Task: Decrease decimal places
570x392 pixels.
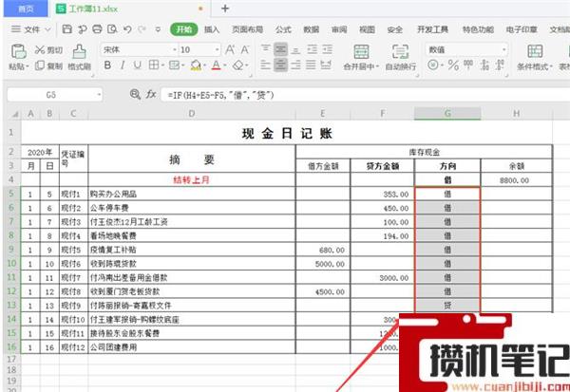Action: pyautogui.click(x=500, y=65)
